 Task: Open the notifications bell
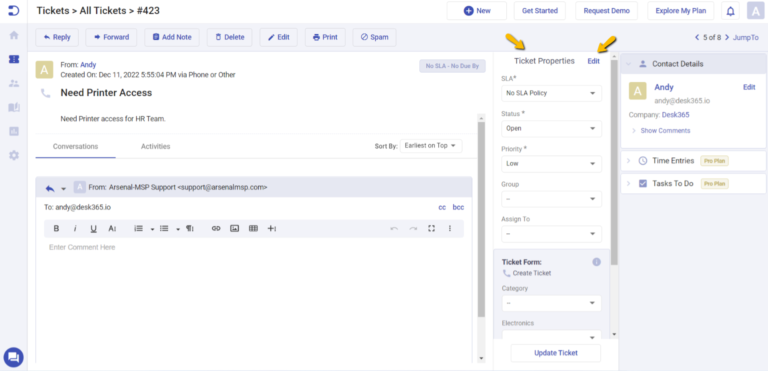pyautogui.click(x=730, y=11)
